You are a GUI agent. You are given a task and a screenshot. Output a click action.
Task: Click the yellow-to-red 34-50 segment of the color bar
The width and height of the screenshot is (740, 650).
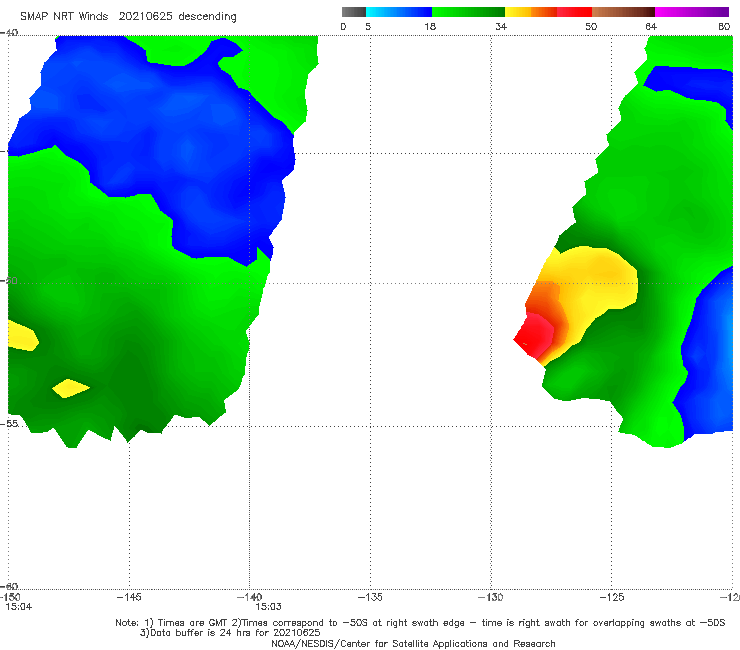click(x=548, y=12)
